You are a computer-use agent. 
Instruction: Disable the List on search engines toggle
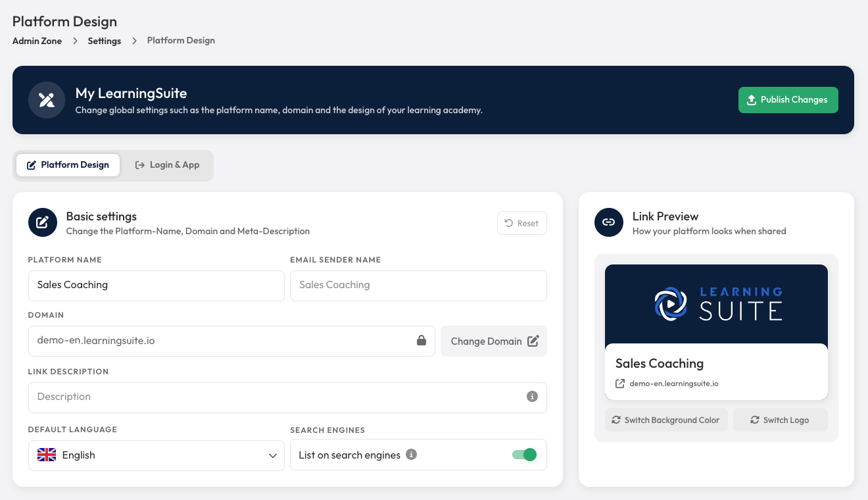click(524, 455)
